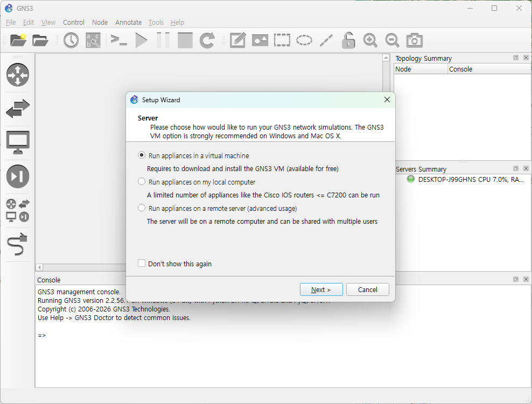Click the Next button in Setup Wizard

click(321, 289)
